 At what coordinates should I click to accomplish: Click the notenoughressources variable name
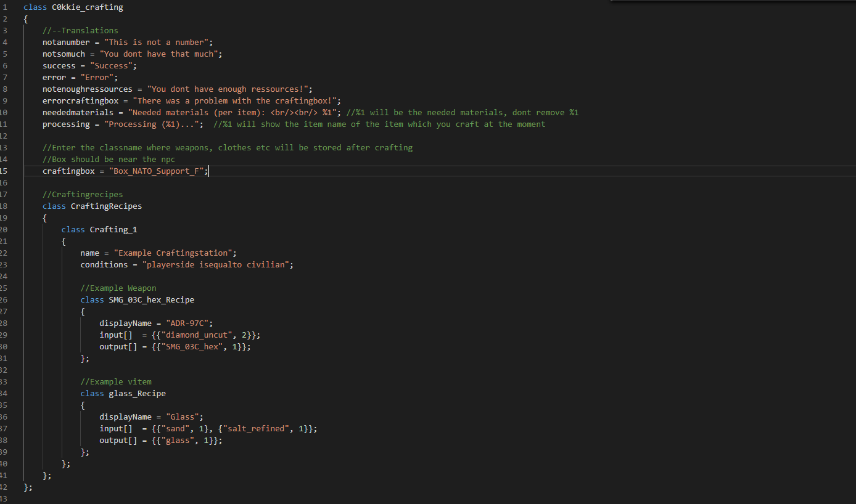87,89
